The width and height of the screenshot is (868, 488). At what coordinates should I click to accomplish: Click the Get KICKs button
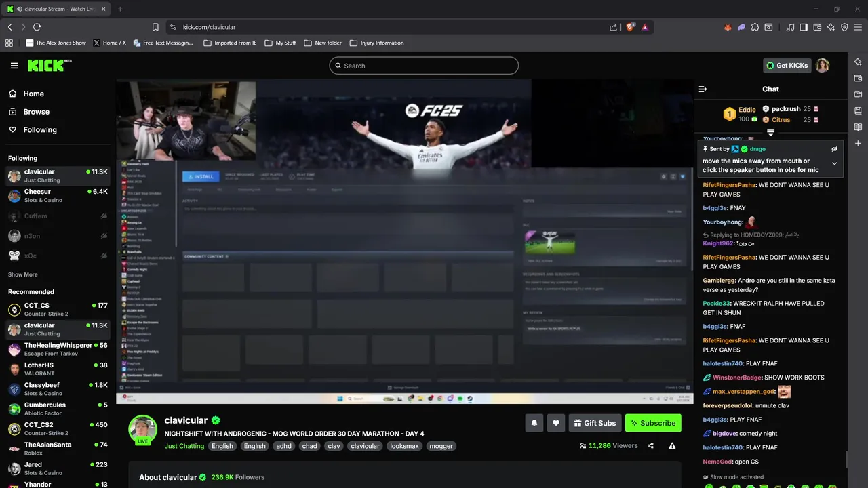click(x=787, y=66)
